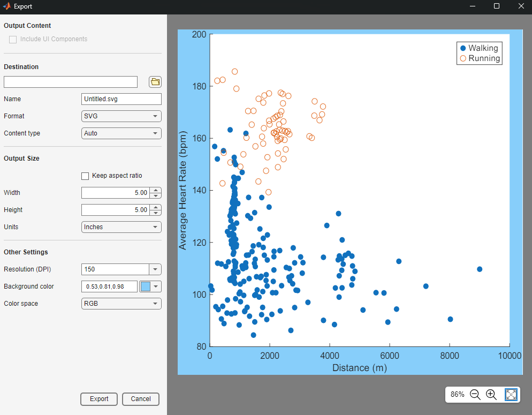Click the browse folder icon
This screenshot has height=415, width=532.
(x=155, y=82)
